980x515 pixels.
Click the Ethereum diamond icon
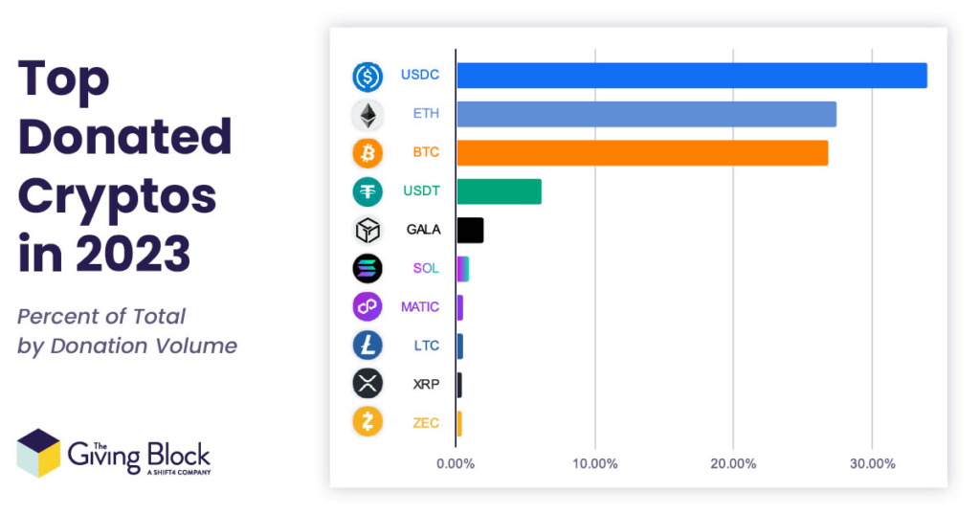(x=367, y=116)
